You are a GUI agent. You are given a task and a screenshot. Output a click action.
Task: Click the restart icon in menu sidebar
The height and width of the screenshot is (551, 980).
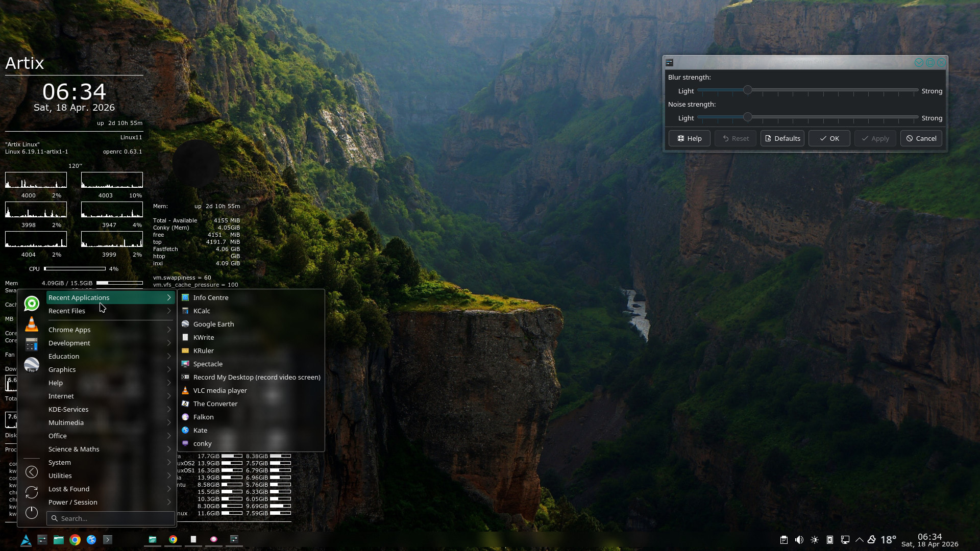click(32, 492)
